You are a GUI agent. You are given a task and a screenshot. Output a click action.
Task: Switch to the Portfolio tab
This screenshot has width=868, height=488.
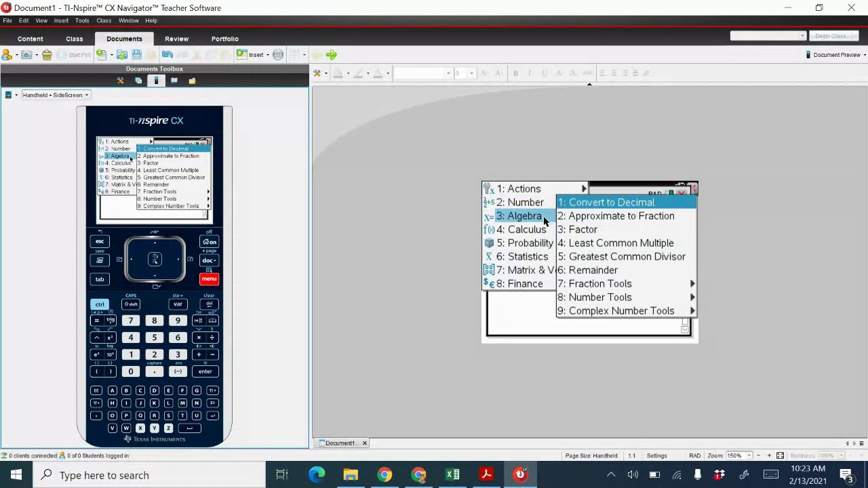click(224, 39)
